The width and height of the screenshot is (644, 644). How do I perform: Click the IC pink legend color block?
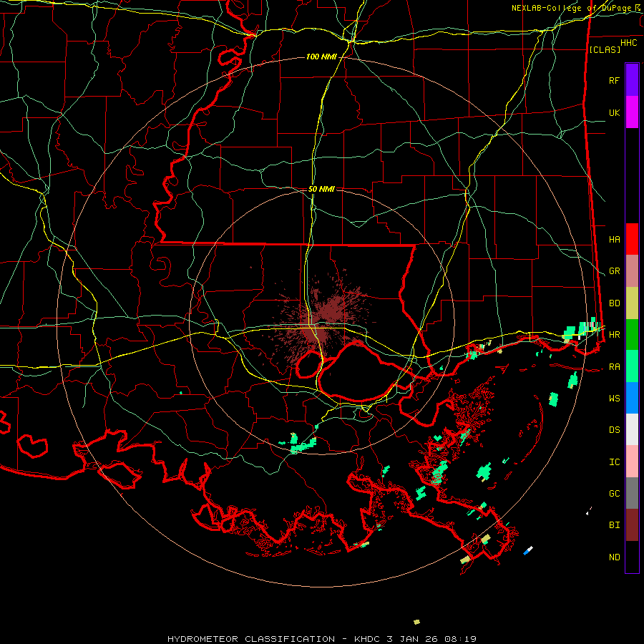632,462
